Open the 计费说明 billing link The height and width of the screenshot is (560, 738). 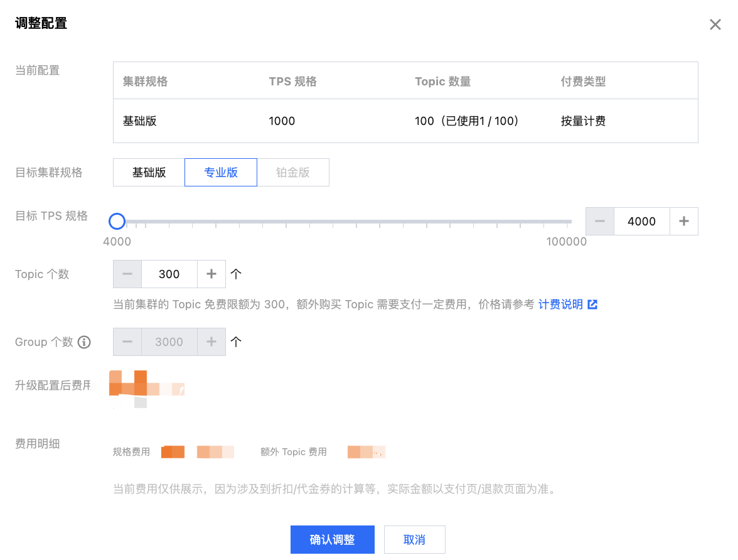point(560,304)
